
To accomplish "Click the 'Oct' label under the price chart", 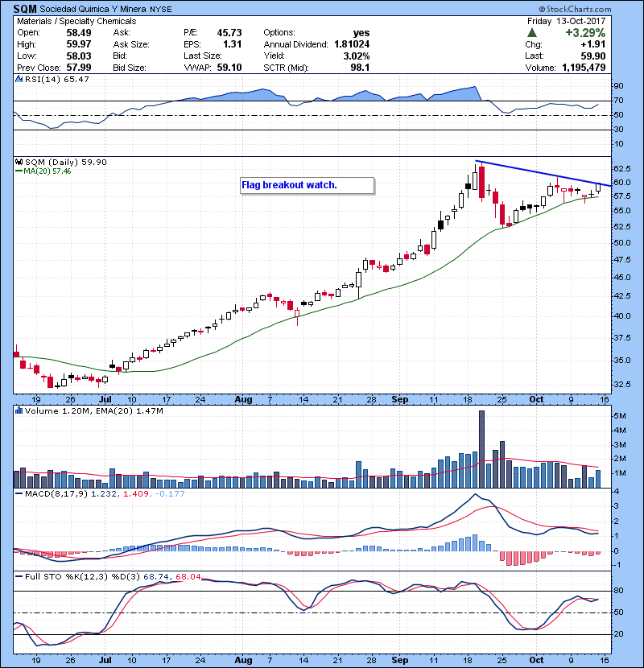I will click(x=536, y=400).
